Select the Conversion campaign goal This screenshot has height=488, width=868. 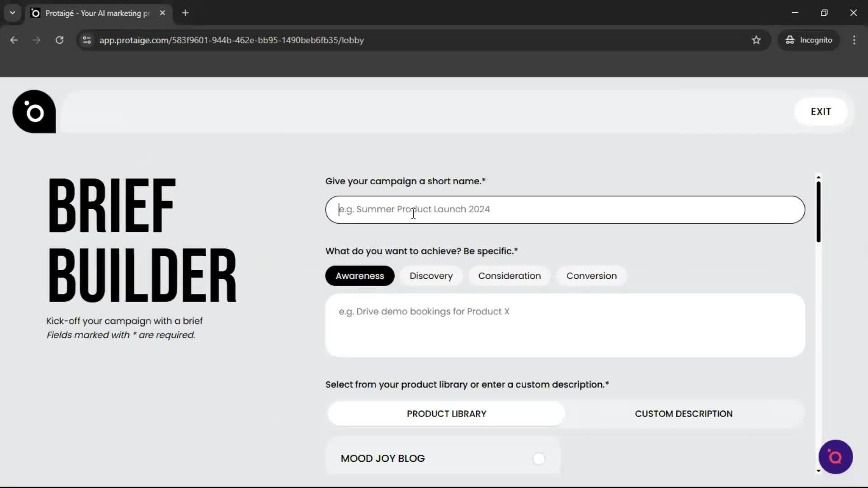click(x=591, y=276)
